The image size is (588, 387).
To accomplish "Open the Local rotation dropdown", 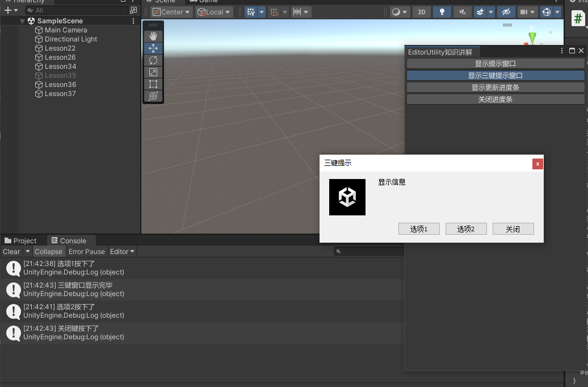I will 214,12.
